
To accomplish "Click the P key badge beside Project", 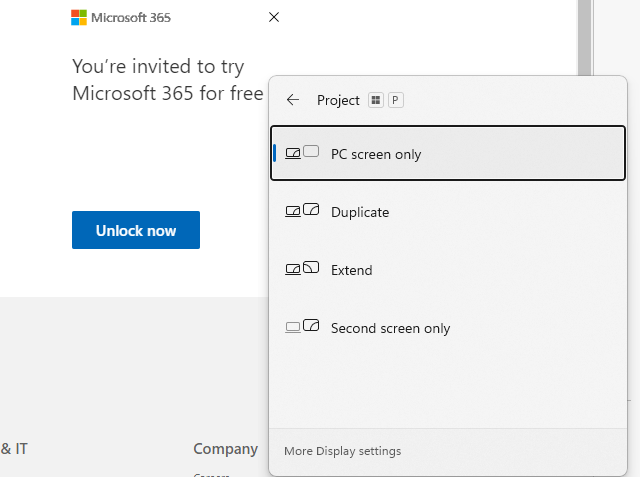I will click(396, 100).
